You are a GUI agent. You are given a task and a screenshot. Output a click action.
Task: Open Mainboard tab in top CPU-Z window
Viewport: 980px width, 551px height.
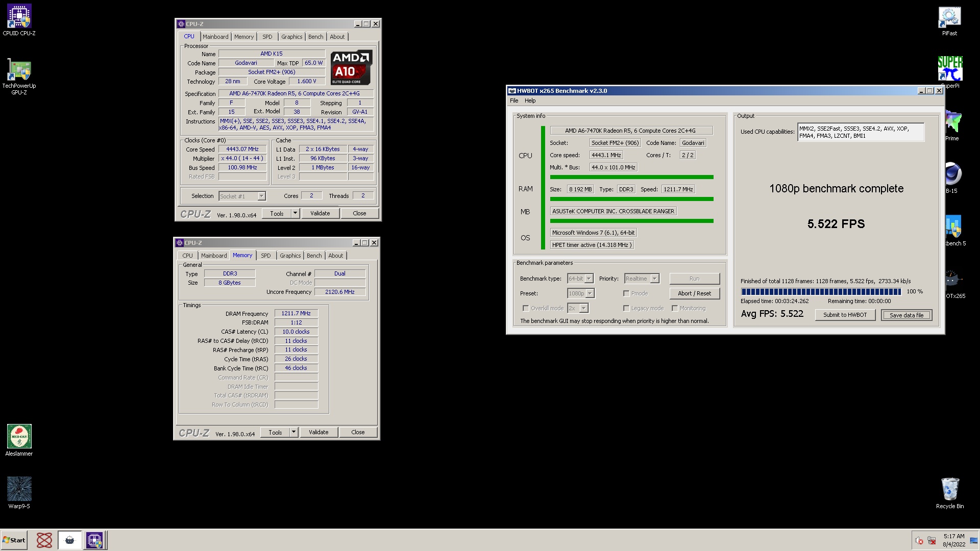(x=215, y=37)
